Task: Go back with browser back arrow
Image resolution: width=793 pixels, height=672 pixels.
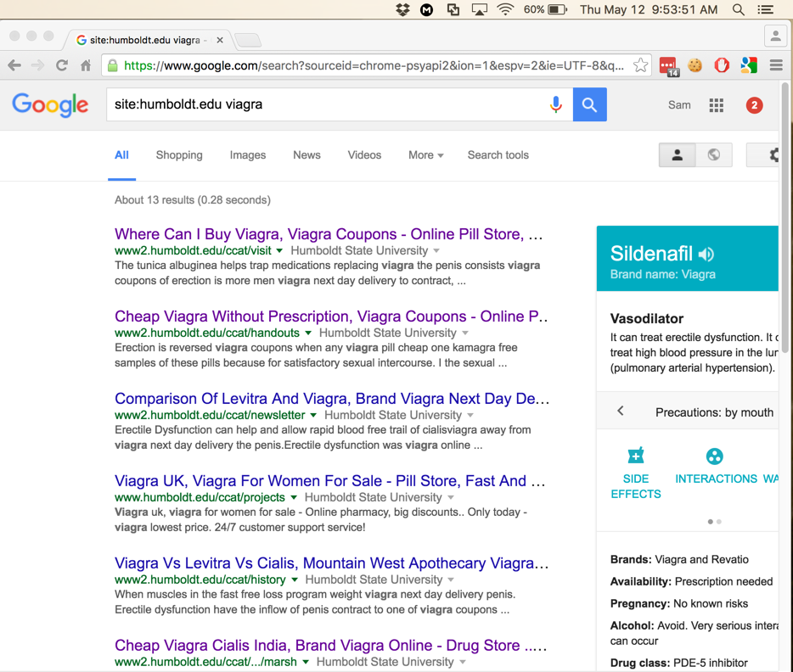Action: click(14, 65)
